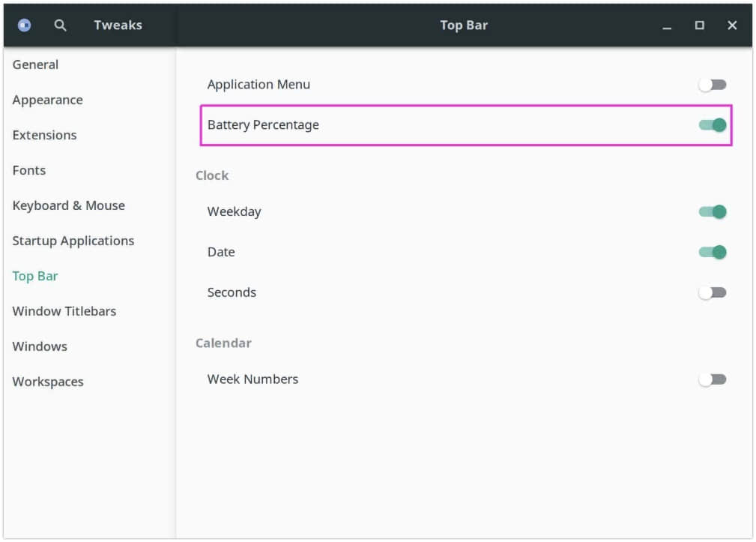Enable the Application Menu switch
756x542 pixels.
point(712,85)
